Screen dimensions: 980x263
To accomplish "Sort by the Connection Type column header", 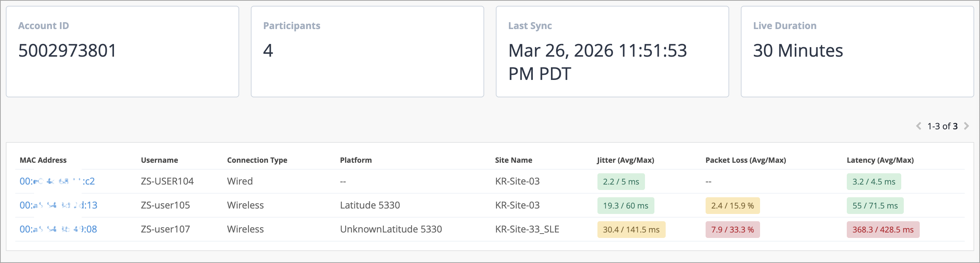I will click(x=257, y=160).
